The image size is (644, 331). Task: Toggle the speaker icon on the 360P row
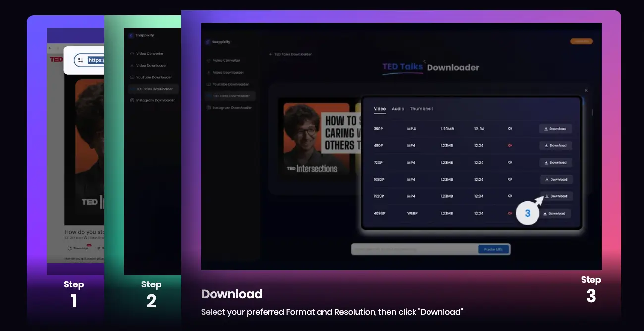(x=510, y=129)
